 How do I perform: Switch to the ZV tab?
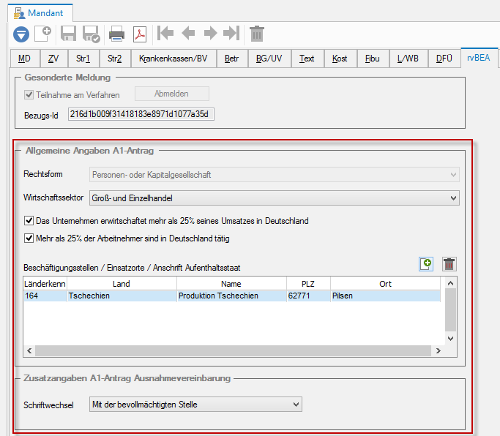coord(54,59)
